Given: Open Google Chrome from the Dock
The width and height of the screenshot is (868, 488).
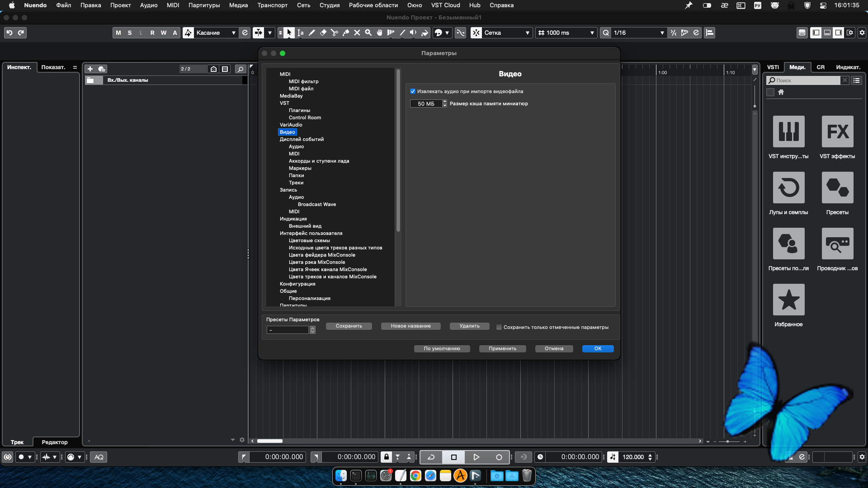Looking at the screenshot, I should [x=415, y=475].
